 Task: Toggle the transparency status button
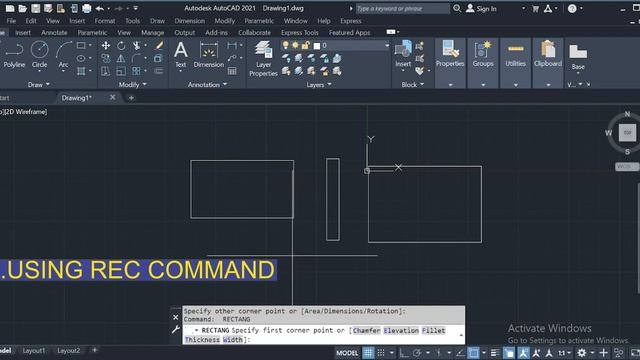click(509, 353)
